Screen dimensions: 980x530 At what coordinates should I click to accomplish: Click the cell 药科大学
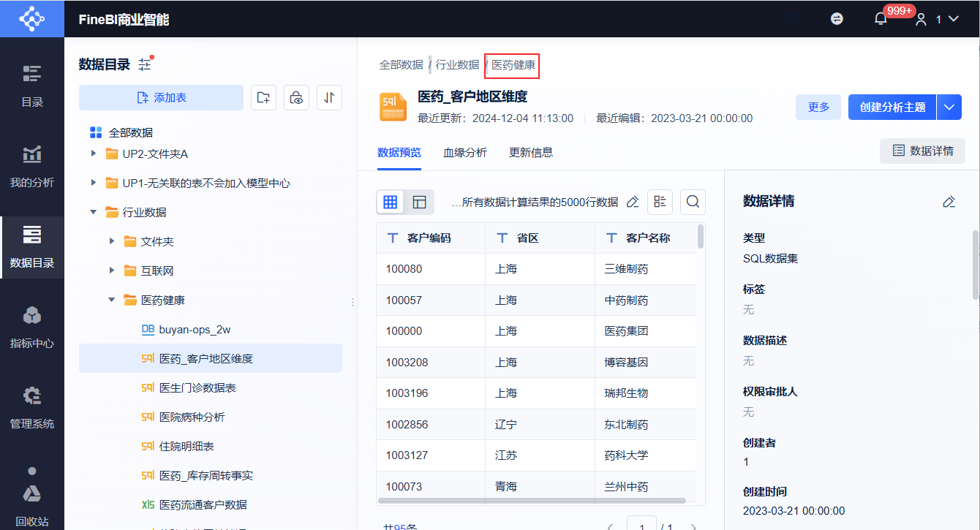pyautogui.click(x=646, y=455)
